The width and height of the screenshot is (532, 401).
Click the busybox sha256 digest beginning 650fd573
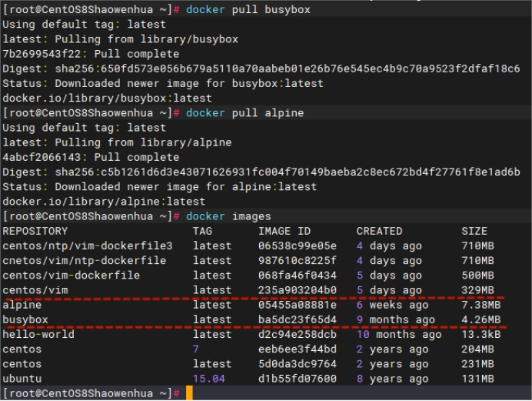pyautogui.click(x=310, y=69)
